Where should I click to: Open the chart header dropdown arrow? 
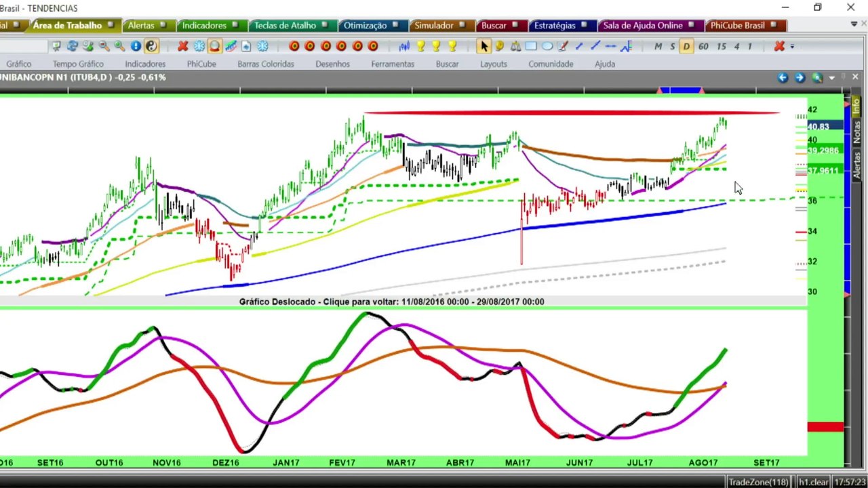click(x=831, y=77)
